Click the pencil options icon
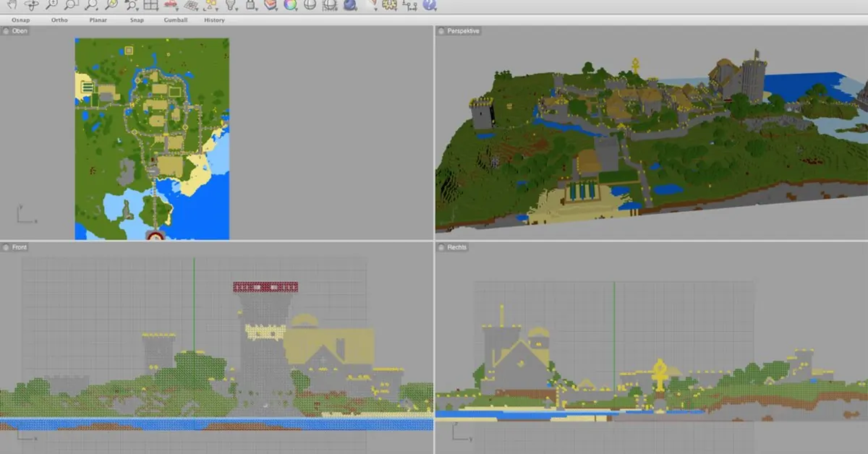The image size is (868, 454). click(372, 5)
